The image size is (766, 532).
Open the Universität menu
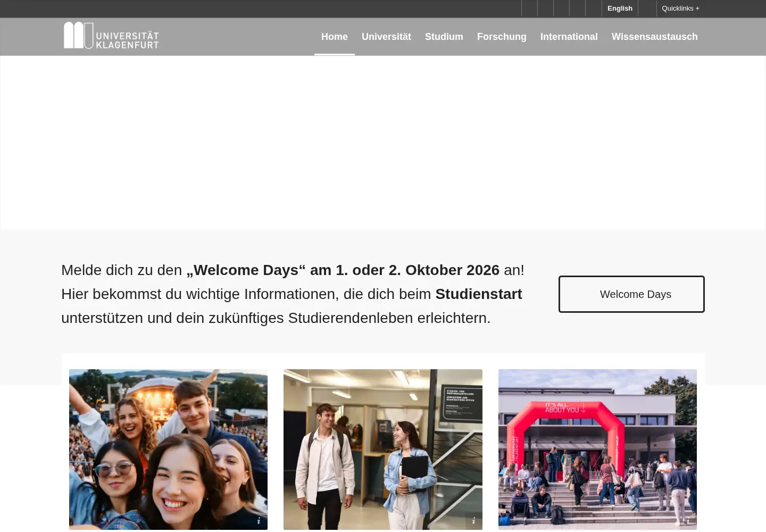(x=386, y=37)
